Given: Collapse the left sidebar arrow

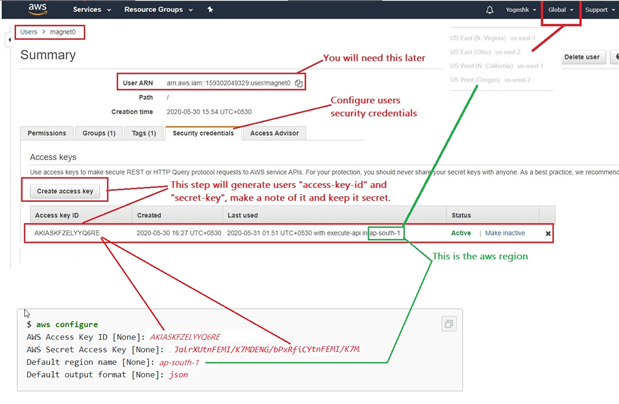Looking at the screenshot, I should 9,40.
